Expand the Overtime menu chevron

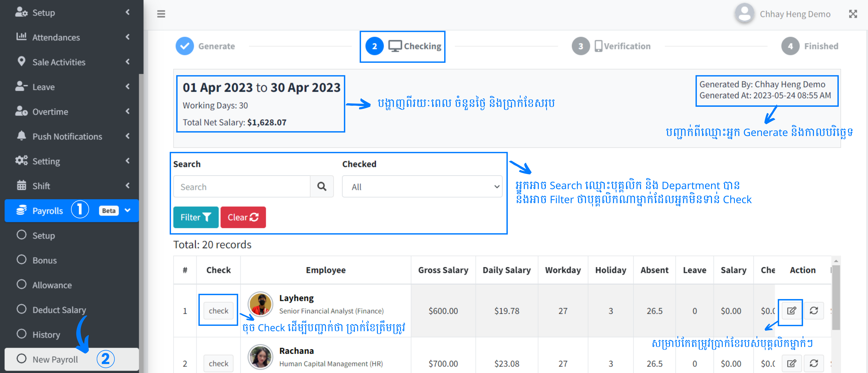point(128,111)
